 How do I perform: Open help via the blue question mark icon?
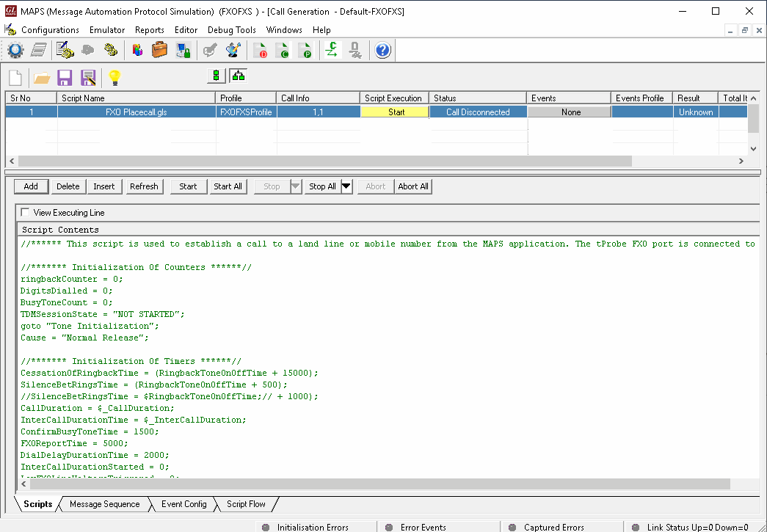click(382, 50)
